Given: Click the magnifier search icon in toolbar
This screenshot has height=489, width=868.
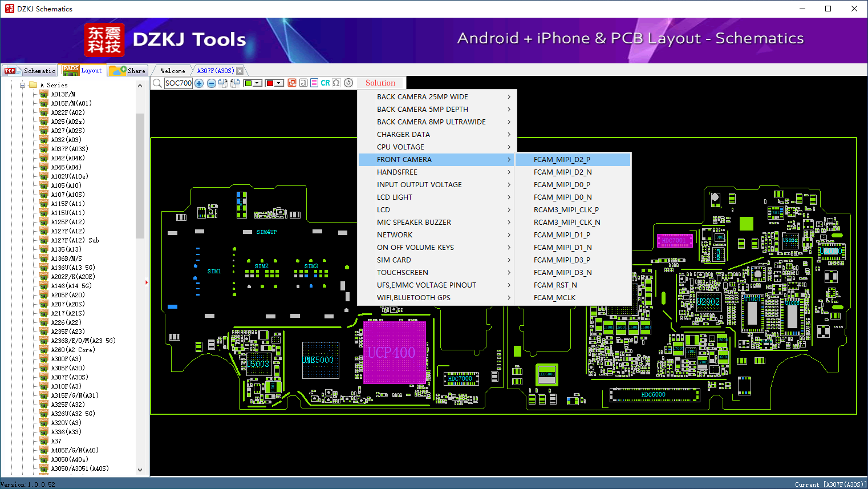Looking at the screenshot, I should click(157, 83).
